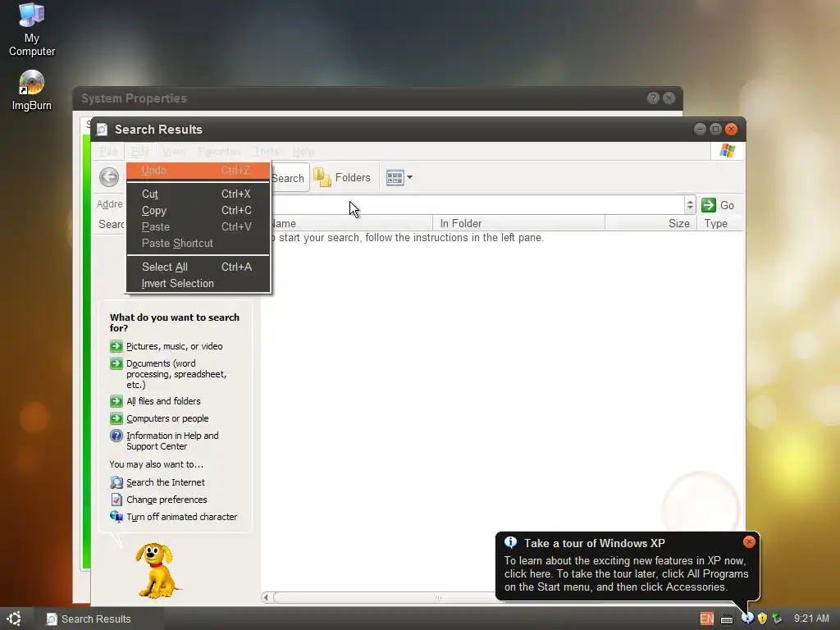Toggle the Folders toolbar button
Viewport: 840px width, 630px height.
click(x=342, y=178)
